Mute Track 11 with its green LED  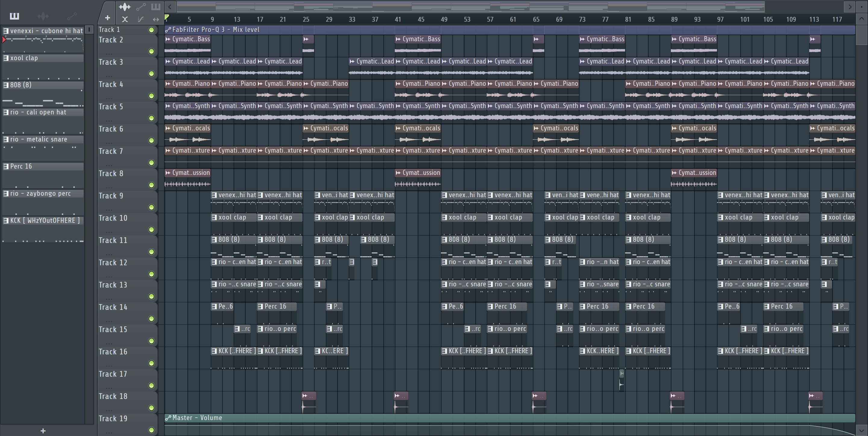coord(152,252)
